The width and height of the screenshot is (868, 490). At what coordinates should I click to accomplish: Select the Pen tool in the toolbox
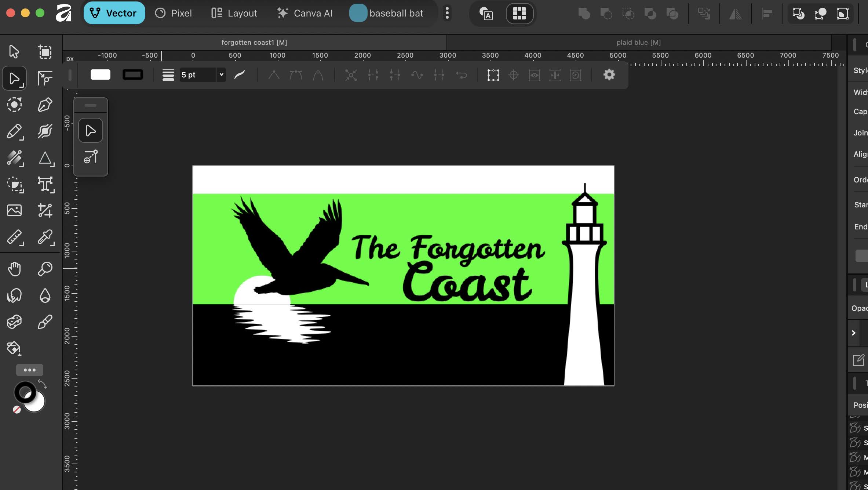point(45,105)
